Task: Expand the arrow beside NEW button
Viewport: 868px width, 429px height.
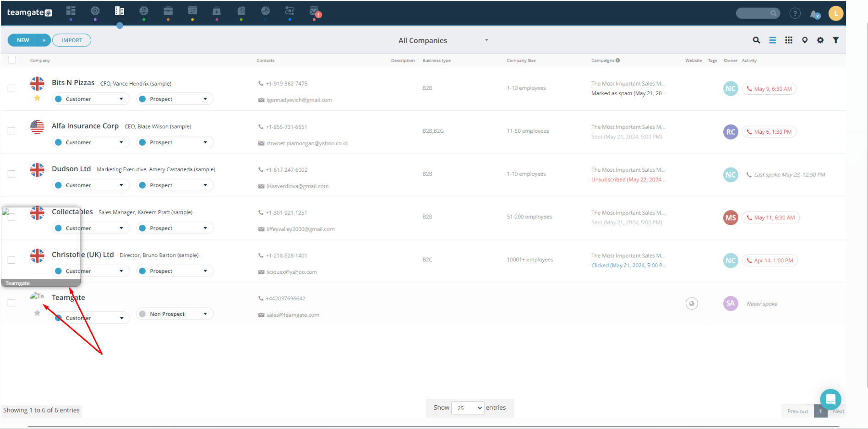Action: (44, 40)
